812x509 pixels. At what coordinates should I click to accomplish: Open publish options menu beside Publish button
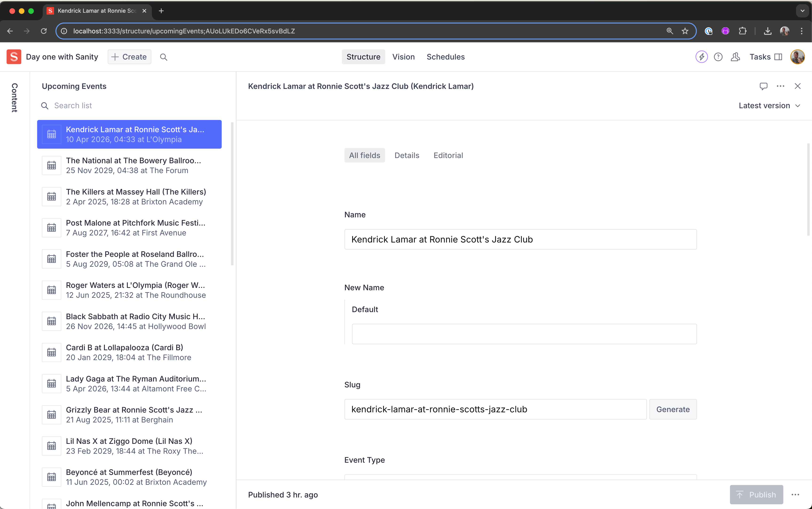click(795, 494)
